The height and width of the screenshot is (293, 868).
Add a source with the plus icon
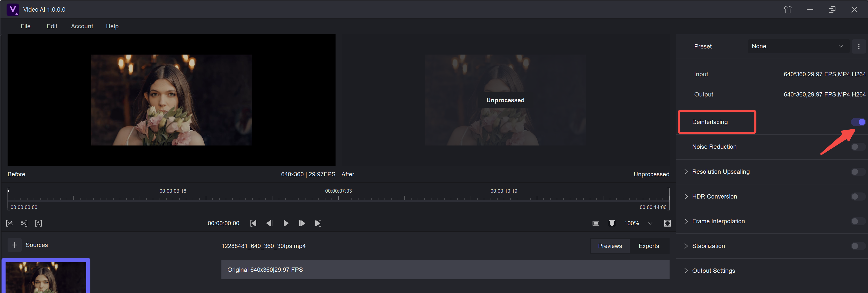[14, 245]
